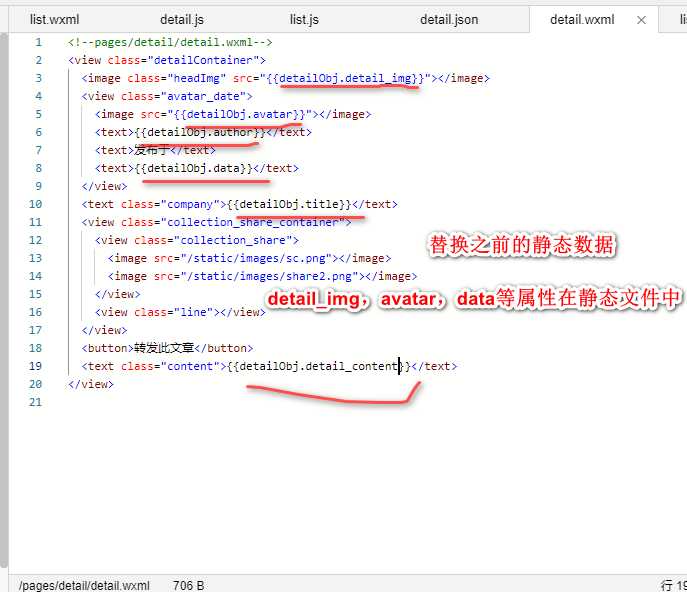Viewport: 687px width, 592px height.
Task: Click line number 2 in the gutter
Action: tap(39, 60)
